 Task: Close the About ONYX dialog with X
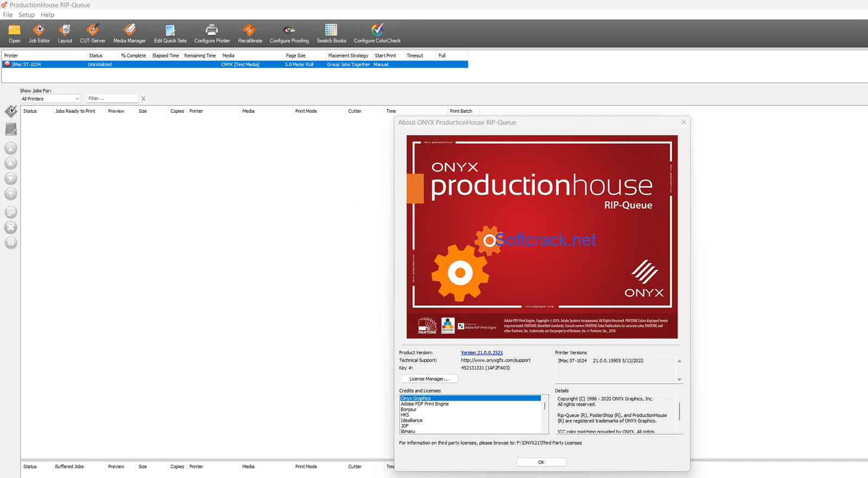tap(684, 122)
